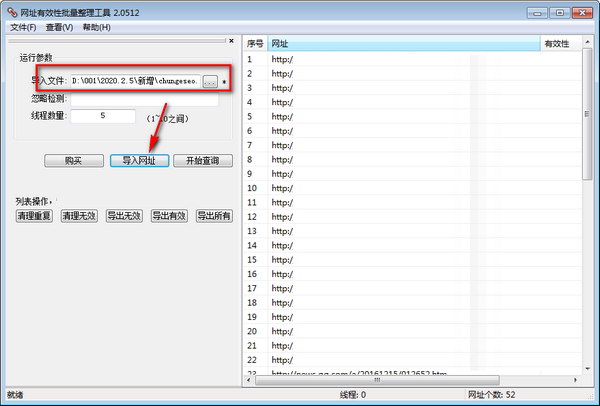Focus the 导入文件 path input field

pos(134,80)
